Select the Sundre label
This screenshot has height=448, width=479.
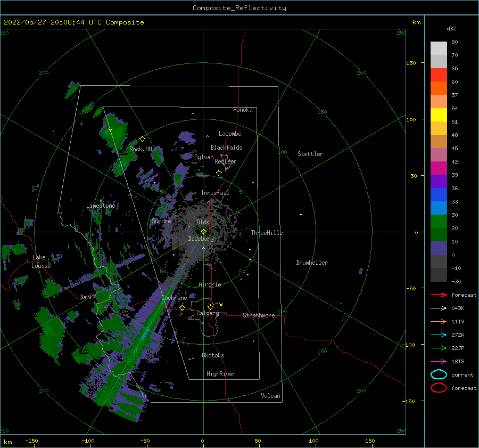coord(161,221)
